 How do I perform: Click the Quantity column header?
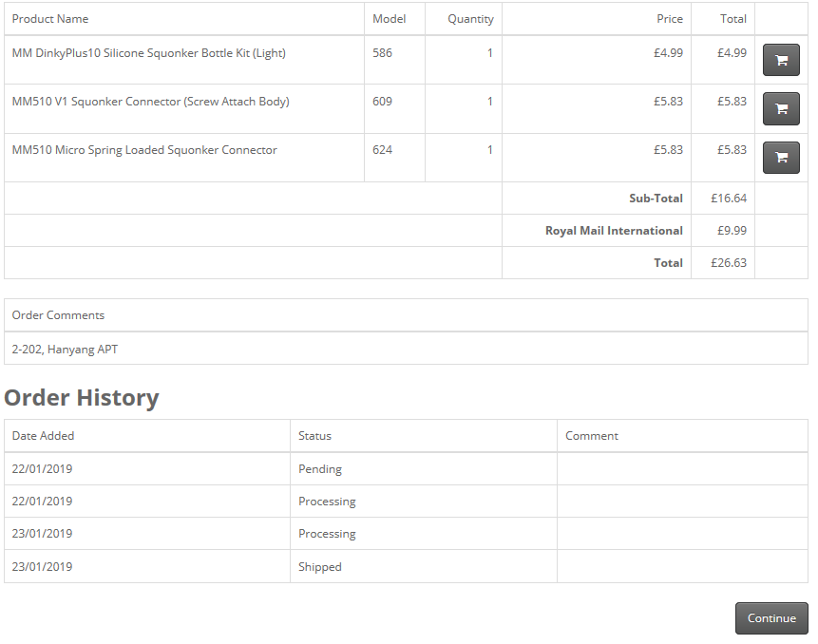point(470,19)
